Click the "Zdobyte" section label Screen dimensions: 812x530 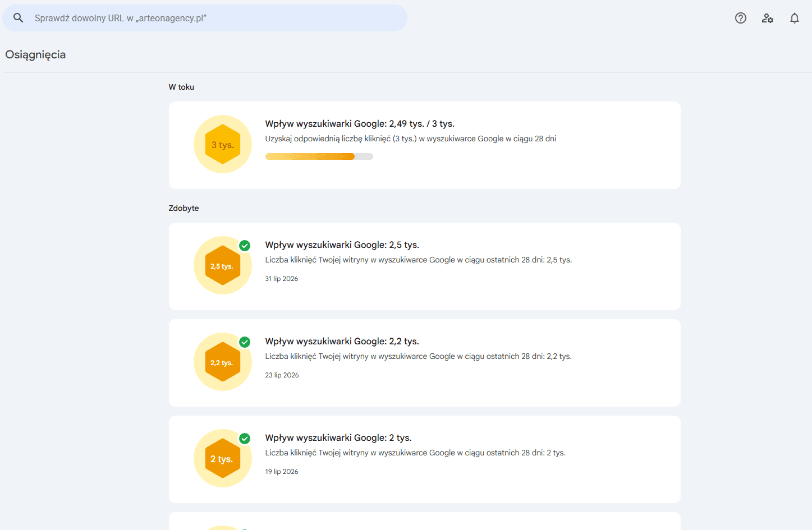184,208
